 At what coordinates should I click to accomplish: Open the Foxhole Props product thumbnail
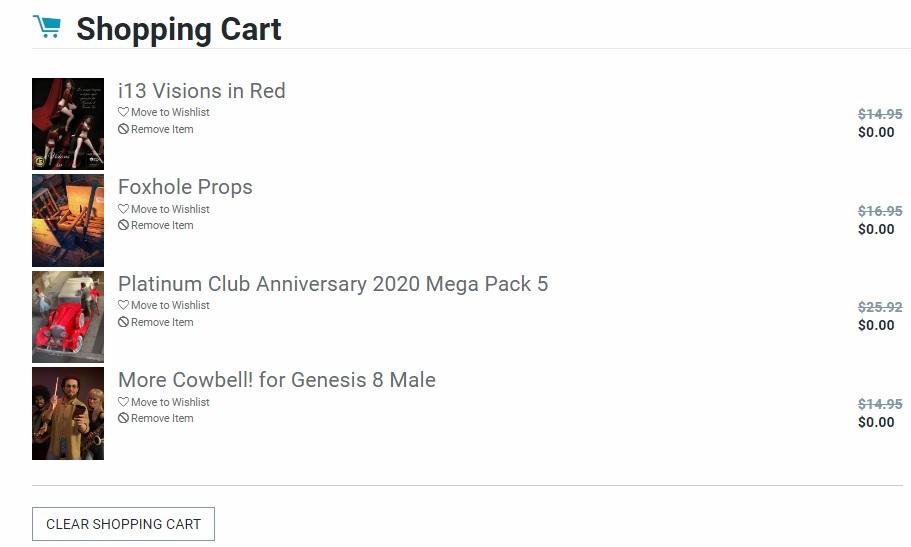68,220
